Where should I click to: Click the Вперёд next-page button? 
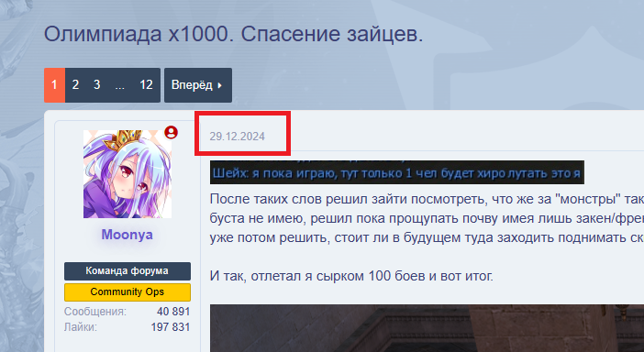pyautogui.click(x=198, y=85)
